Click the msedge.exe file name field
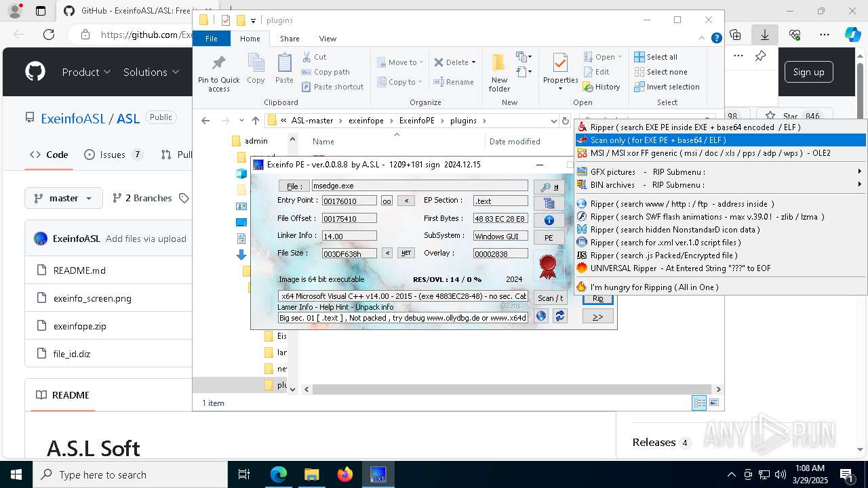The width and height of the screenshot is (868, 488). click(x=419, y=186)
